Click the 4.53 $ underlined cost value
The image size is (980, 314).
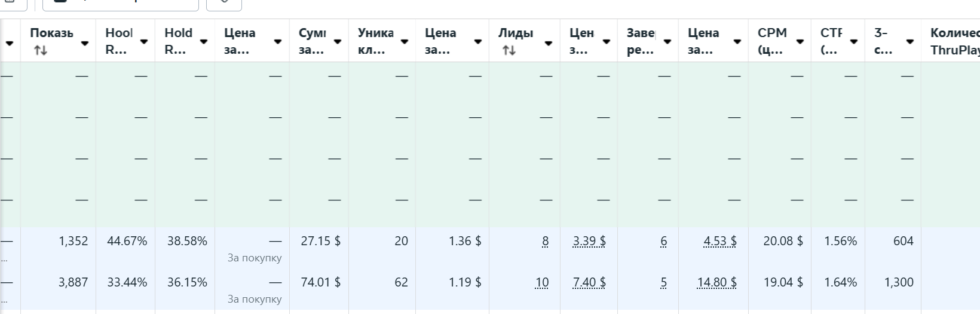pyautogui.click(x=720, y=242)
